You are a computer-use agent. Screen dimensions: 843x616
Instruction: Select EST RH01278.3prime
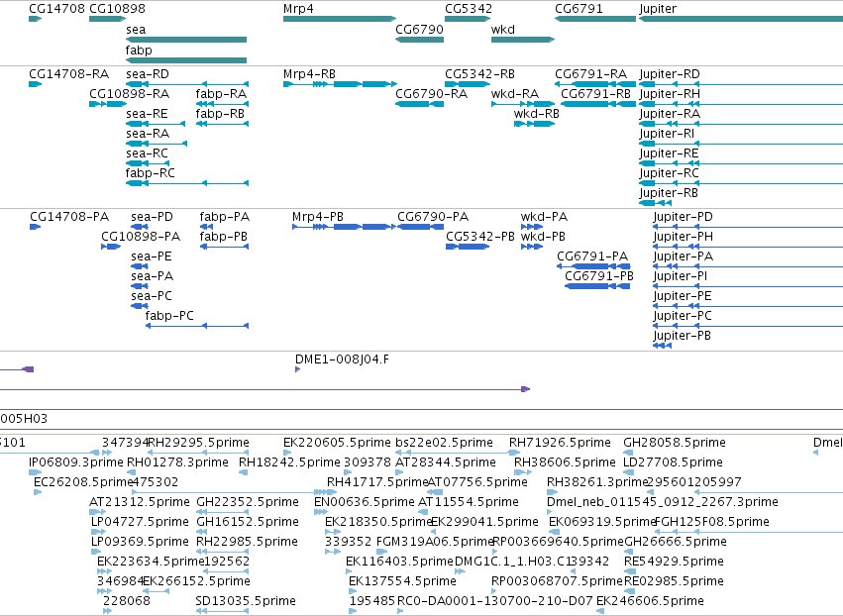pyautogui.click(x=177, y=462)
